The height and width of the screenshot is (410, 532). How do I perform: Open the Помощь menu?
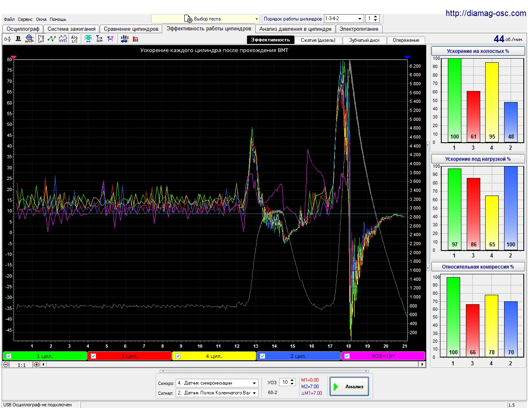click(58, 19)
